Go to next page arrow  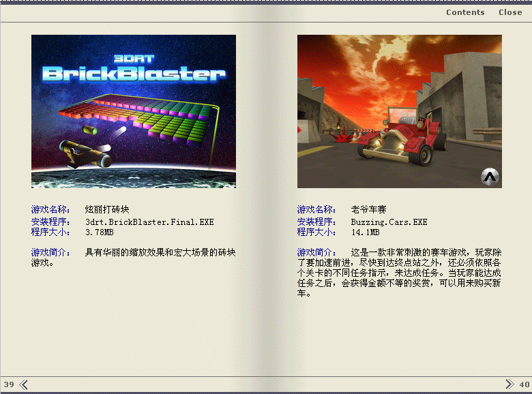coord(509,384)
